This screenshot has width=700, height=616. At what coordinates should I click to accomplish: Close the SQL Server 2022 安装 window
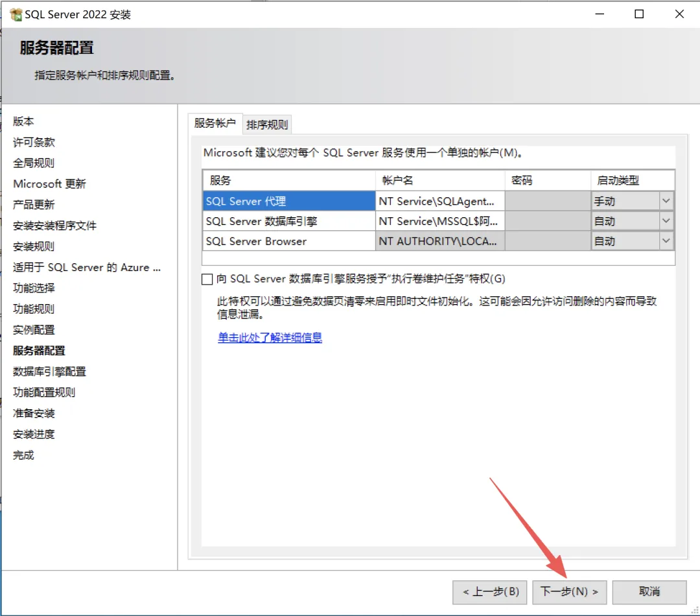point(679,14)
